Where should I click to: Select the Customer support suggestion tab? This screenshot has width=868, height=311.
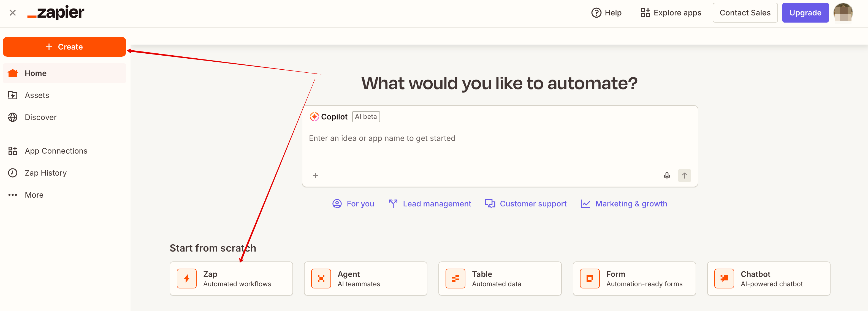click(x=526, y=204)
